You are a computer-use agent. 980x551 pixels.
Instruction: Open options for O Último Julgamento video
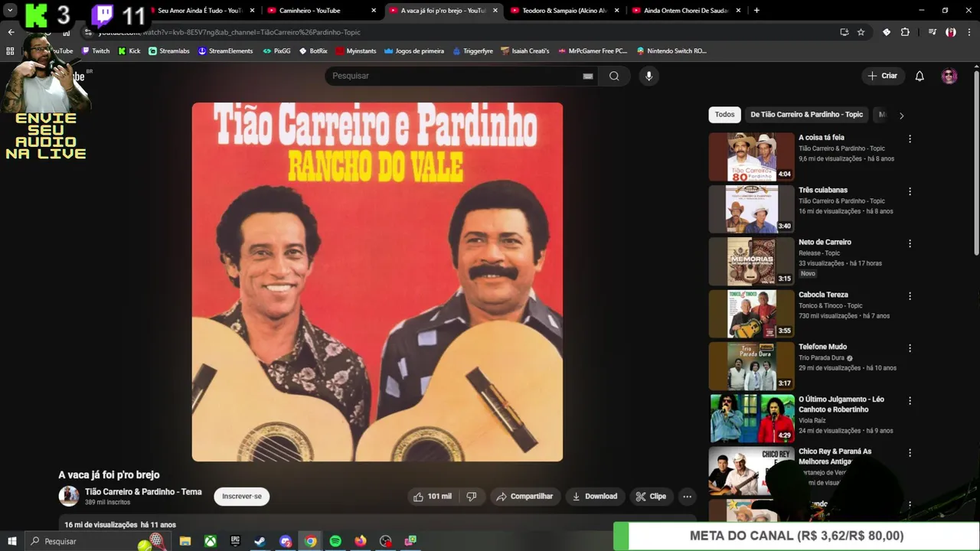click(x=910, y=401)
